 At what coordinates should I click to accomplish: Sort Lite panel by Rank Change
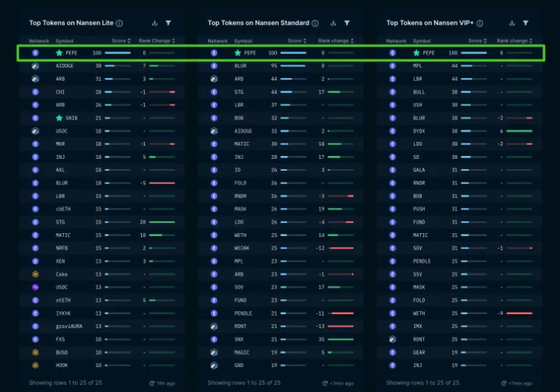click(157, 41)
